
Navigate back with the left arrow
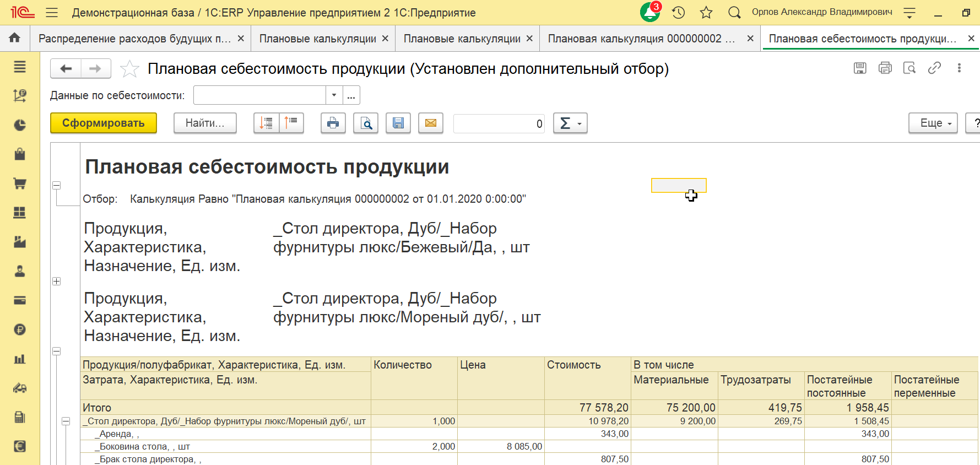point(66,68)
